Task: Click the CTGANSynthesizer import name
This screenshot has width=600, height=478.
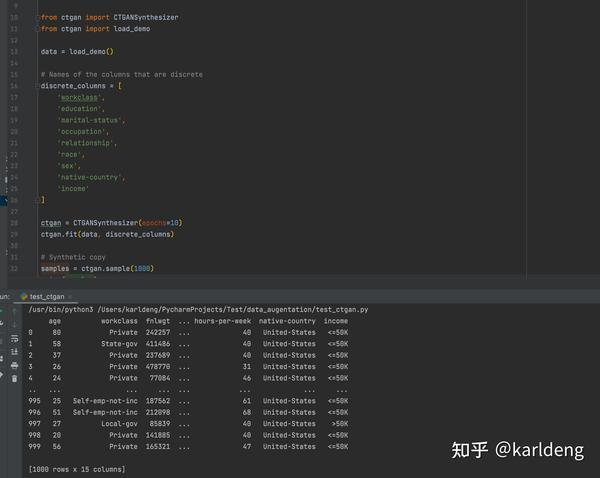Action: [x=146, y=17]
